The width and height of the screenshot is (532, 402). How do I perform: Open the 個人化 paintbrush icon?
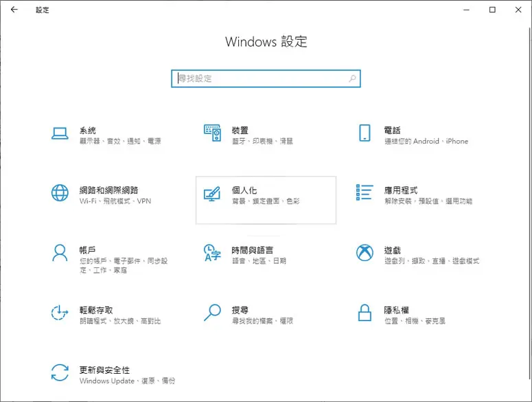pyautogui.click(x=212, y=194)
